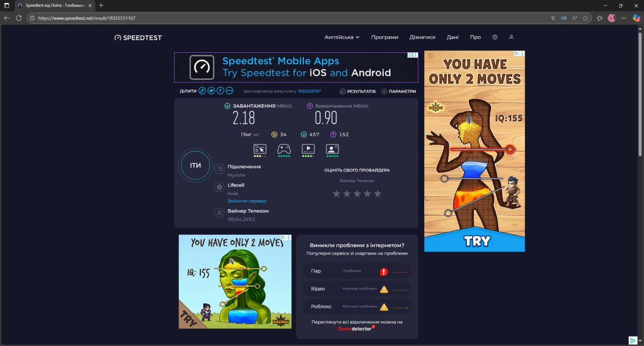Screen dimensions: 644x346
Task: Click the gaming controller performance icon
Action: 284,149
